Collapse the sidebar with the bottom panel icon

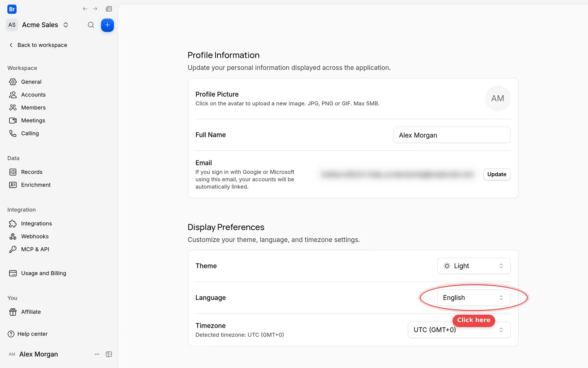coord(109,354)
